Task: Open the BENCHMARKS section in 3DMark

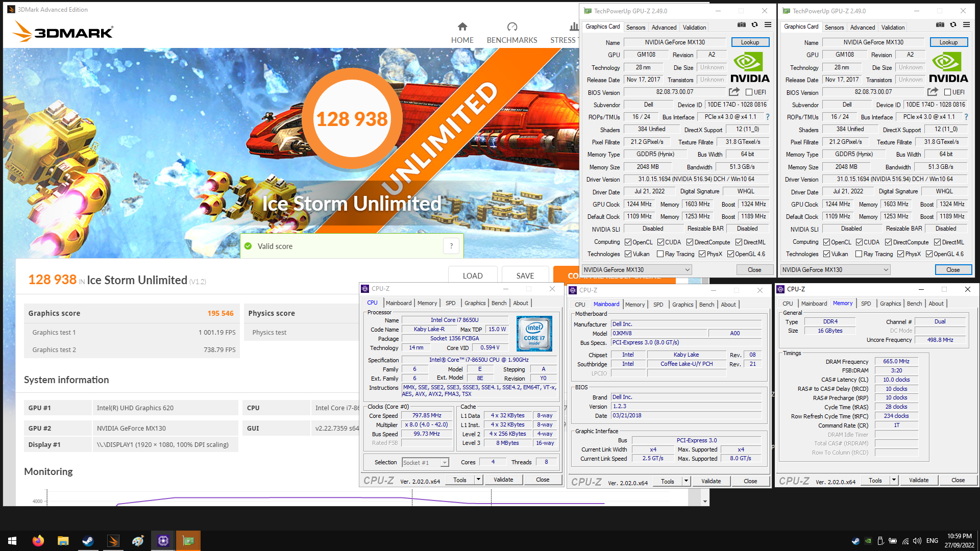Action: (512, 33)
